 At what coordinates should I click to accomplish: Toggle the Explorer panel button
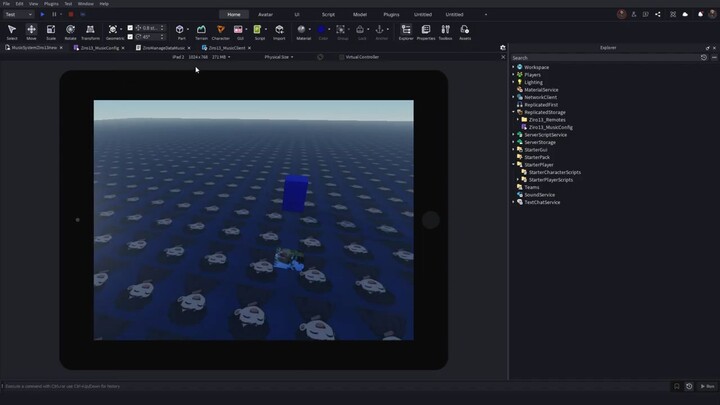pyautogui.click(x=406, y=32)
